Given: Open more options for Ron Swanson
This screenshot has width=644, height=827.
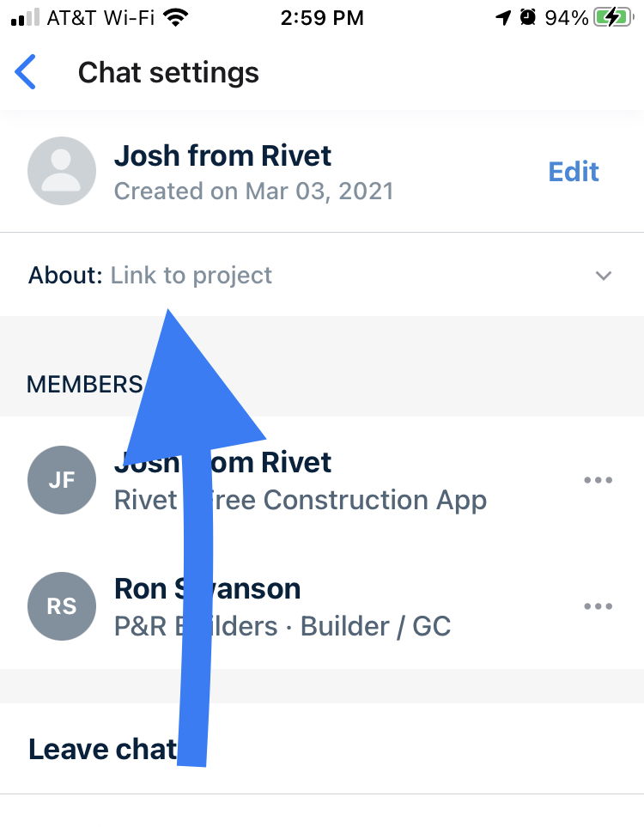Looking at the screenshot, I should click(x=598, y=606).
